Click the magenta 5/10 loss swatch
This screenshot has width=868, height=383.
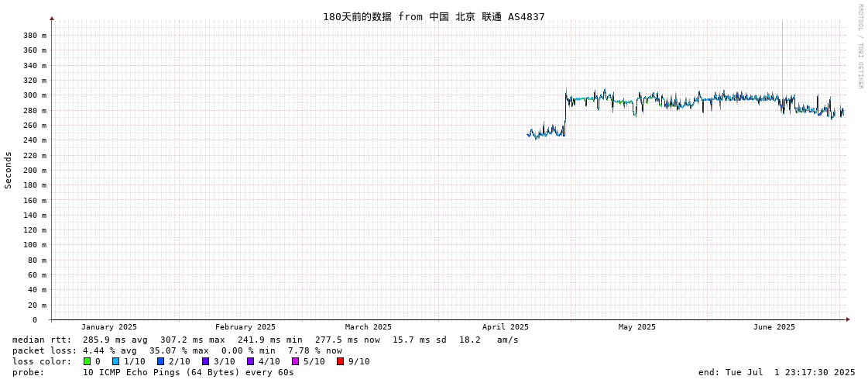click(295, 361)
